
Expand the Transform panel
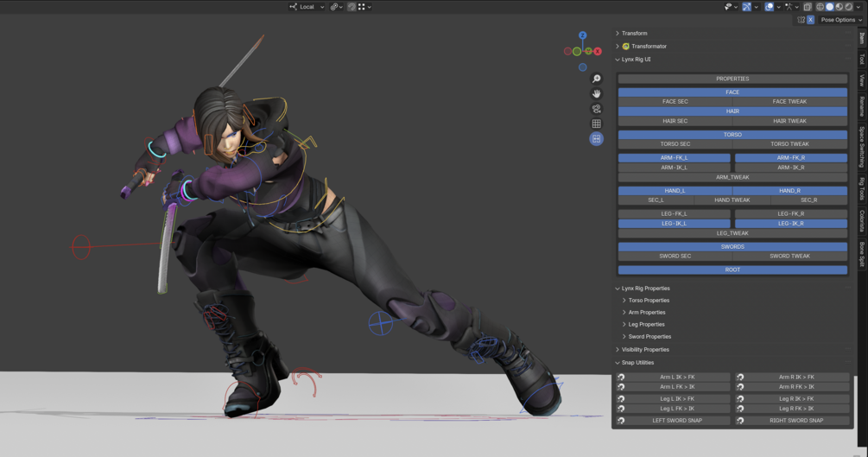click(x=618, y=33)
